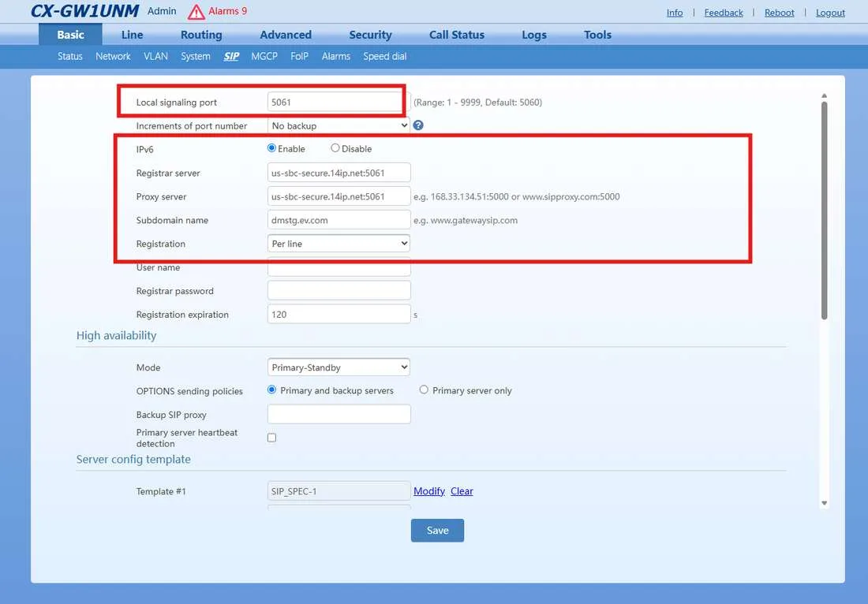Click the Backup SIP proxy input field
The image size is (868, 604).
(x=339, y=414)
